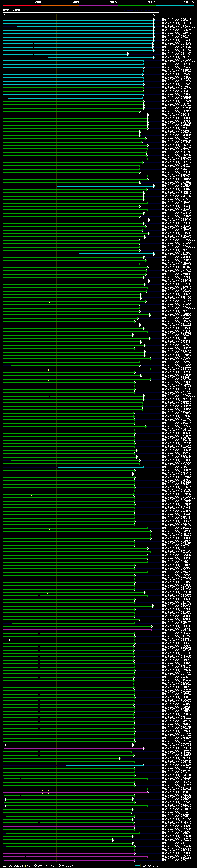The image size is (197, 868).
Task: Click label UniRef100_Q56YY3
Action: 177,57
